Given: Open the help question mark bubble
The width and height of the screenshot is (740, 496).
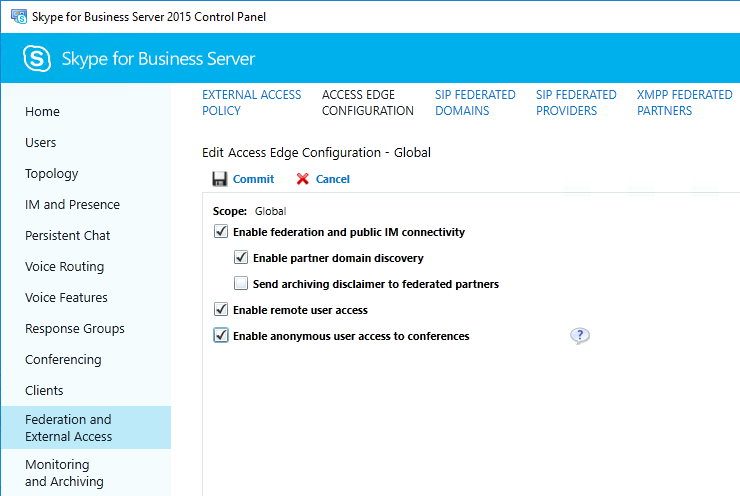Looking at the screenshot, I should coord(580,336).
